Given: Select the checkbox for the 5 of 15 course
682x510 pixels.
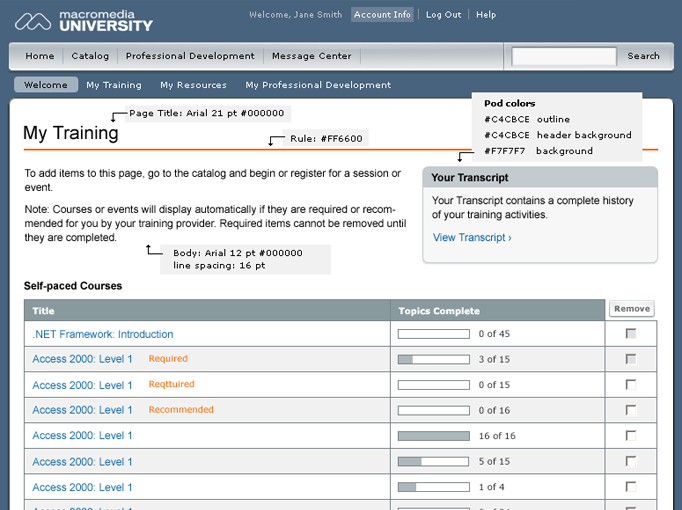Looking at the screenshot, I should click(x=630, y=462).
